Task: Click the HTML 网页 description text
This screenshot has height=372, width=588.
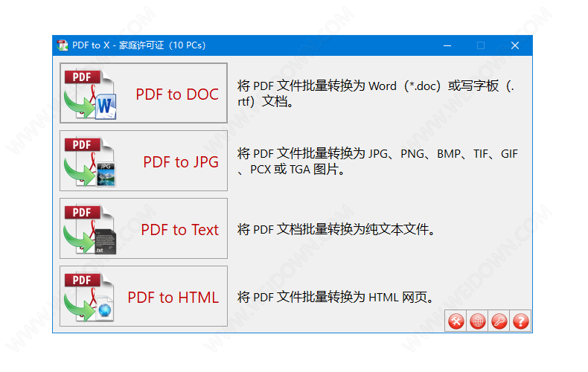Action: click(x=336, y=297)
